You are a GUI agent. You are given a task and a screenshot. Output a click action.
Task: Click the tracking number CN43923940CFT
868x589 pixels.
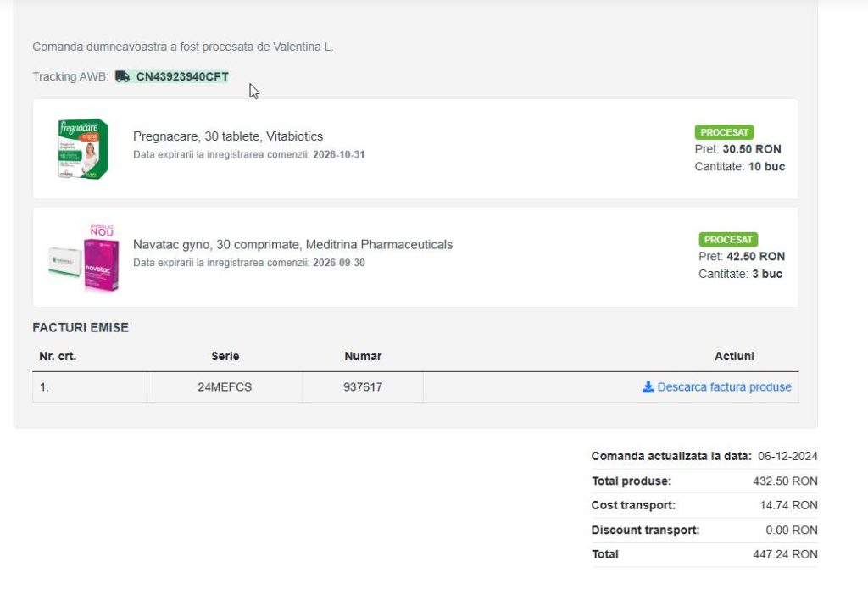click(x=182, y=76)
